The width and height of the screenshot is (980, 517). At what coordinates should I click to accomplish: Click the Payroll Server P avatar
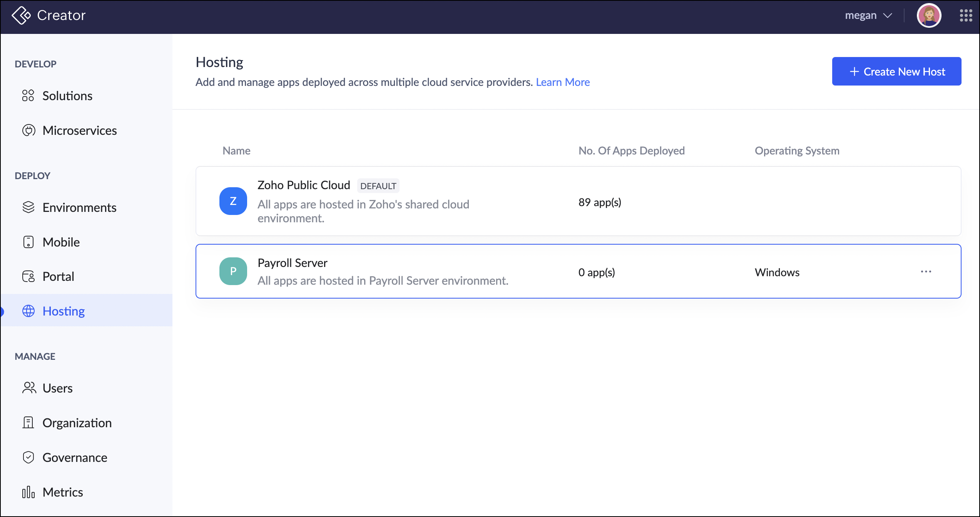[233, 271]
